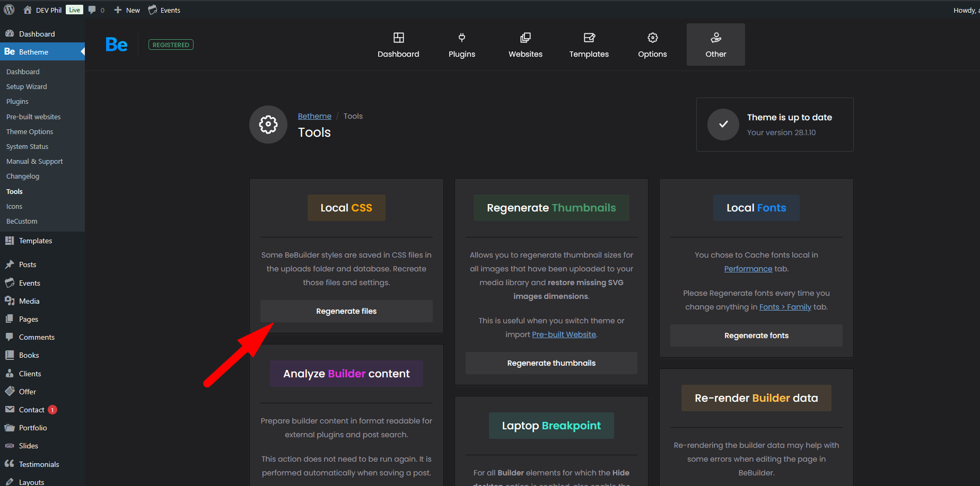Click the Betheme breadcrumb link
The height and width of the screenshot is (486, 980).
(x=314, y=116)
